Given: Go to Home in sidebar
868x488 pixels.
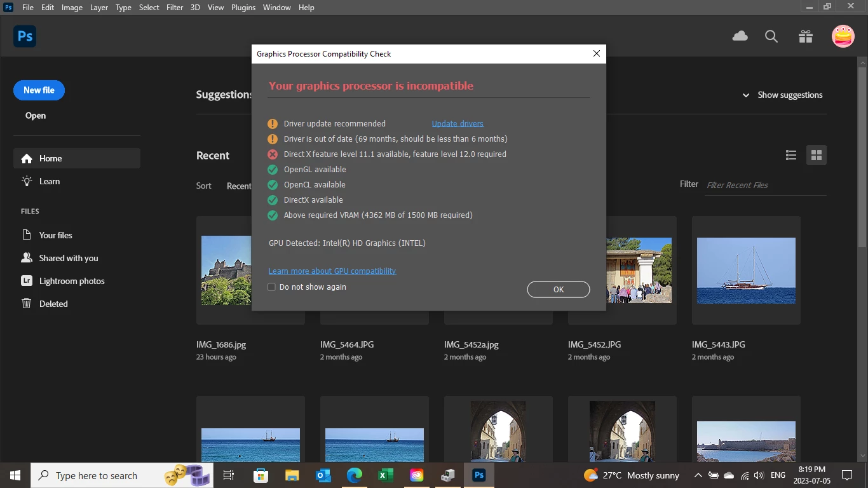Looking at the screenshot, I should point(77,158).
